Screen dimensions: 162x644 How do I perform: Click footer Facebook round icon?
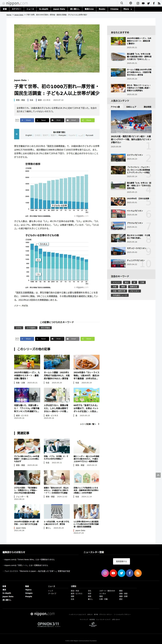[130, 573]
